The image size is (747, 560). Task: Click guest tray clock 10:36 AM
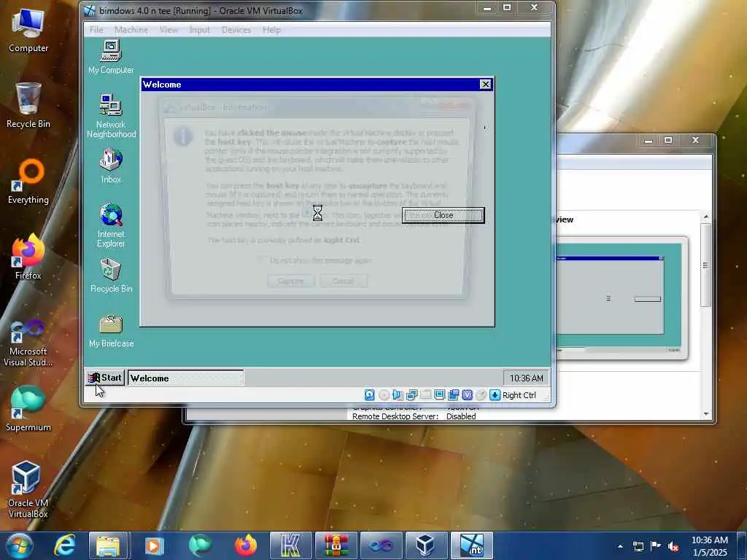click(x=526, y=378)
